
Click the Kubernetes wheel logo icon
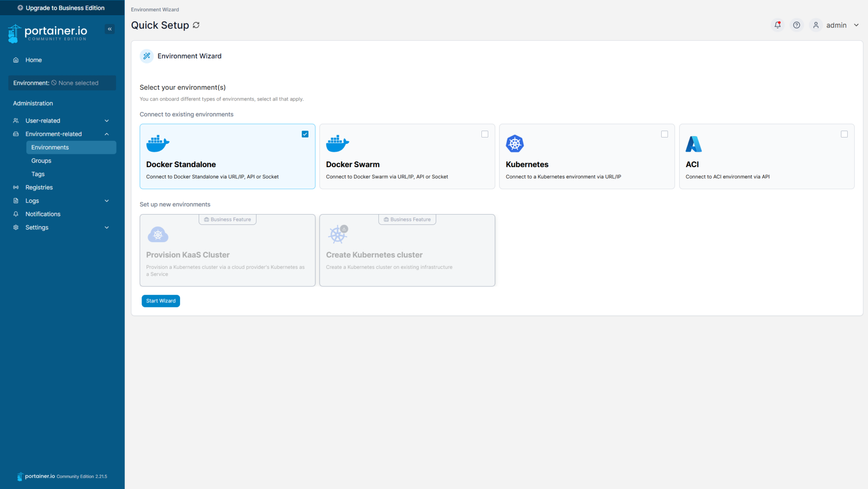515,144
